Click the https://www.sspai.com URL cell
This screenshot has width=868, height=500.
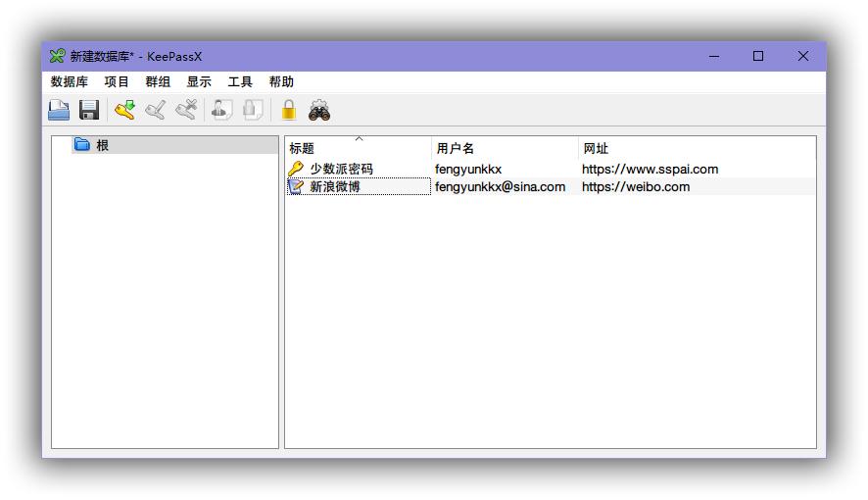pos(650,169)
